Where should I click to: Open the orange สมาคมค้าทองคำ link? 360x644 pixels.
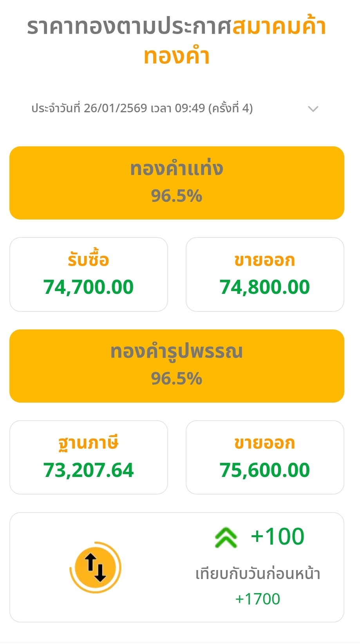tap(279, 27)
